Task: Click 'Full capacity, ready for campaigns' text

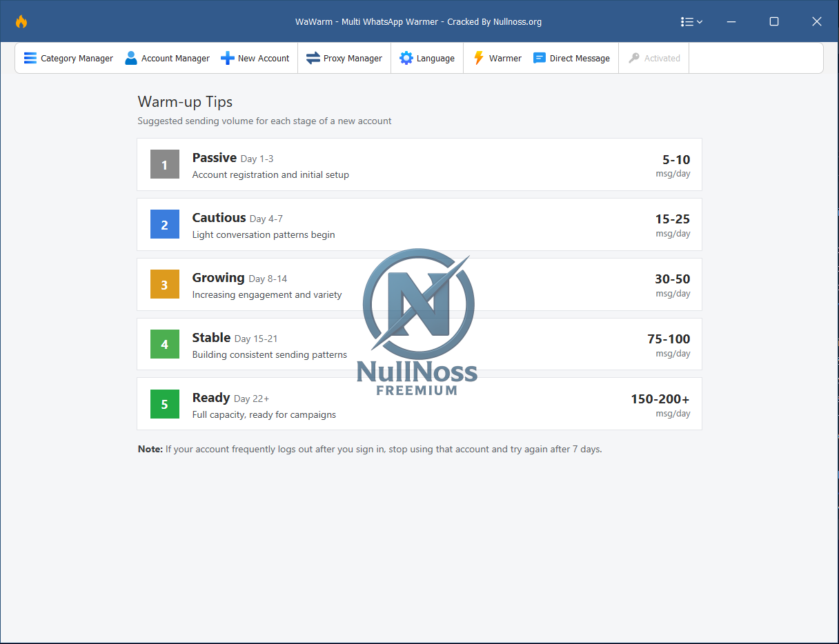Action: [x=264, y=415]
